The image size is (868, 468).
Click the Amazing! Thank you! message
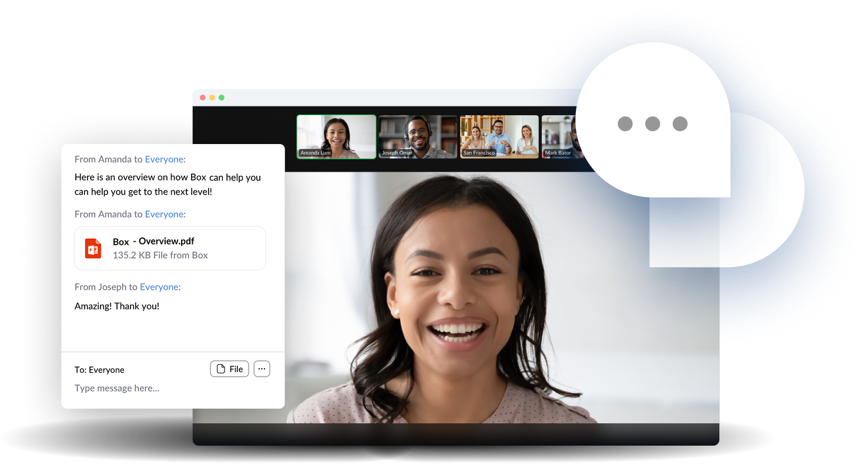117,306
